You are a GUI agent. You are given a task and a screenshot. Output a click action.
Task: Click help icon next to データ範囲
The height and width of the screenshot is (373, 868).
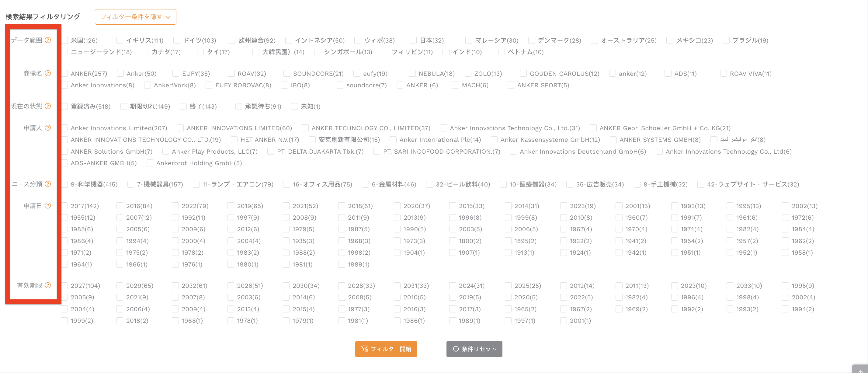click(48, 40)
